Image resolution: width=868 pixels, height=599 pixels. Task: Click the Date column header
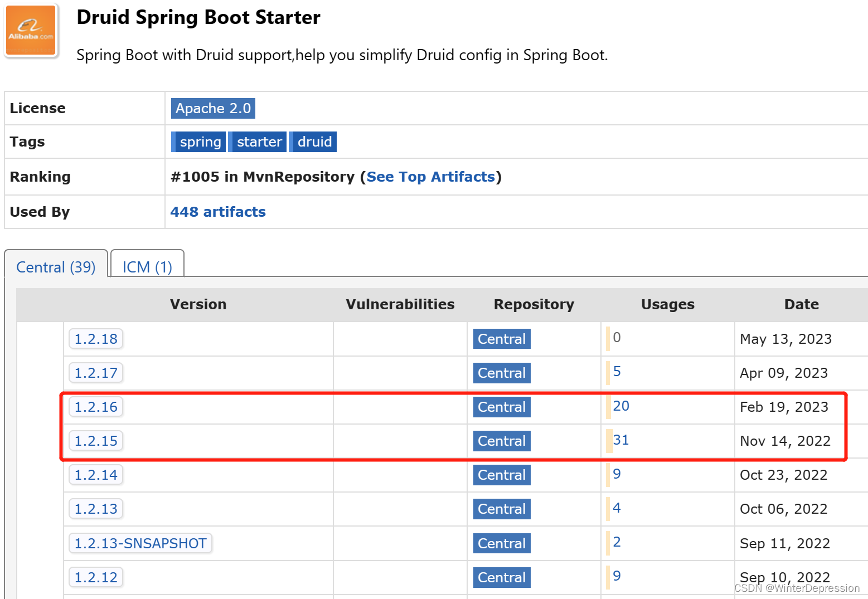click(x=802, y=304)
